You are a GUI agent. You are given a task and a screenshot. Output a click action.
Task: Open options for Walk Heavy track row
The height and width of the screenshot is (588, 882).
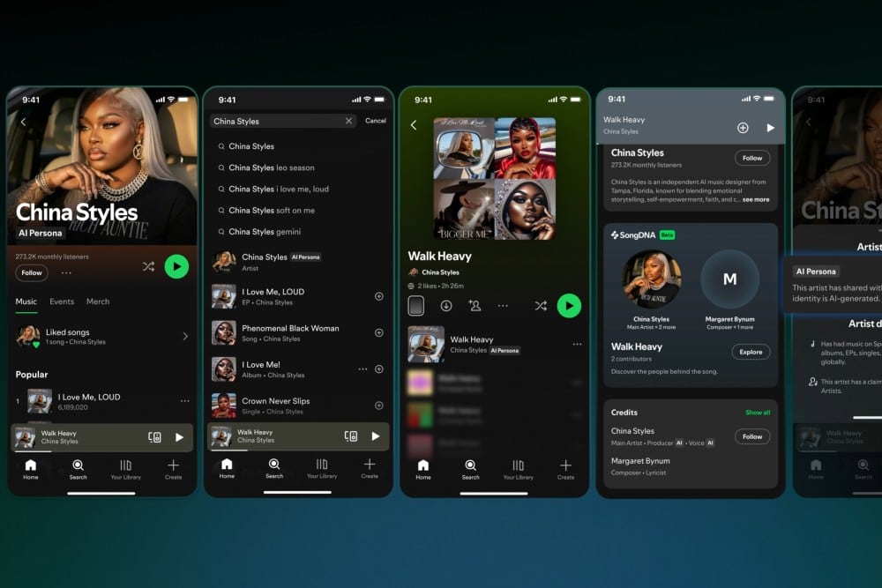tap(577, 344)
